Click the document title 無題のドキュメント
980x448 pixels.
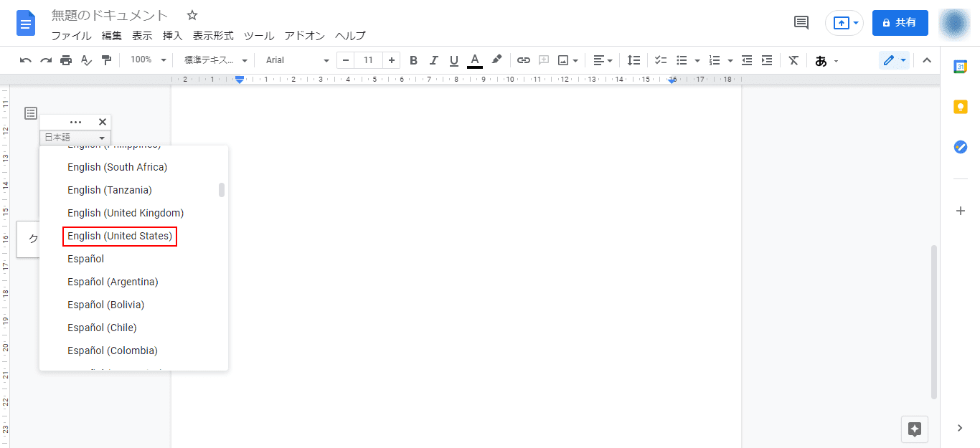pos(110,15)
